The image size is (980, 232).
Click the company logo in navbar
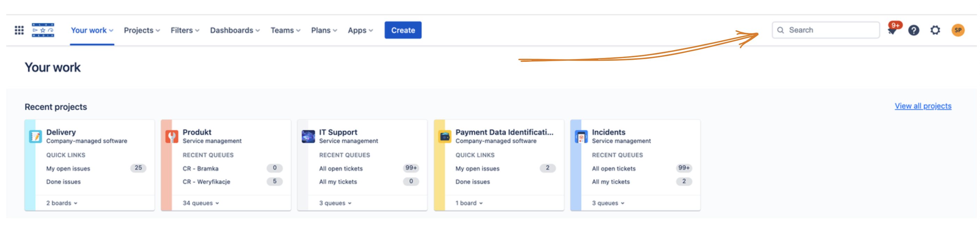click(x=43, y=30)
